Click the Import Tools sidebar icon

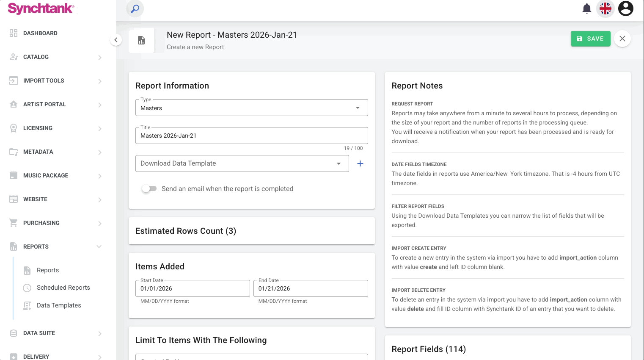(x=14, y=80)
